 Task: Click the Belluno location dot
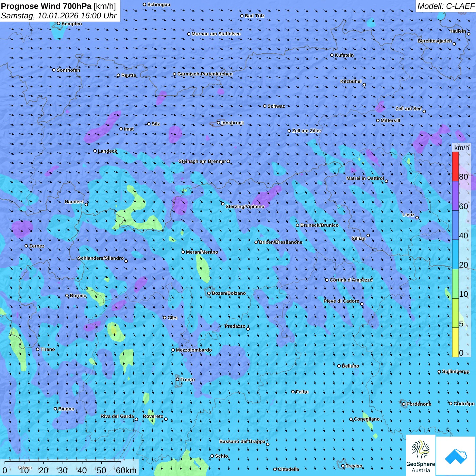[339, 366]
